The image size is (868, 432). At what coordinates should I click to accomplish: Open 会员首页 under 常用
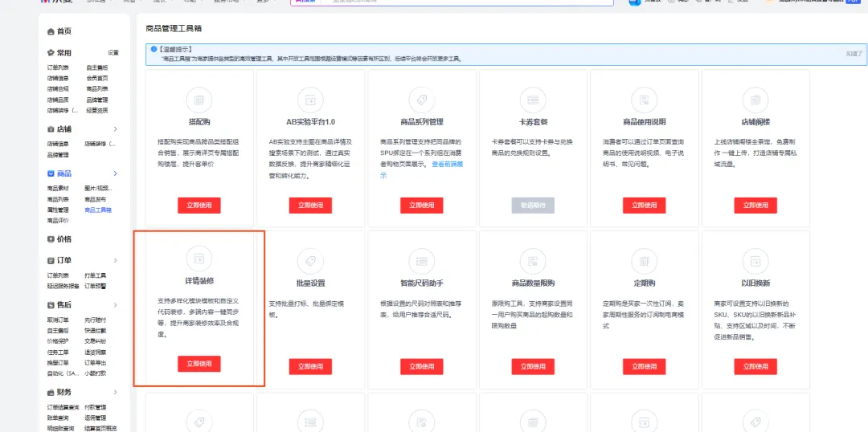97,78
